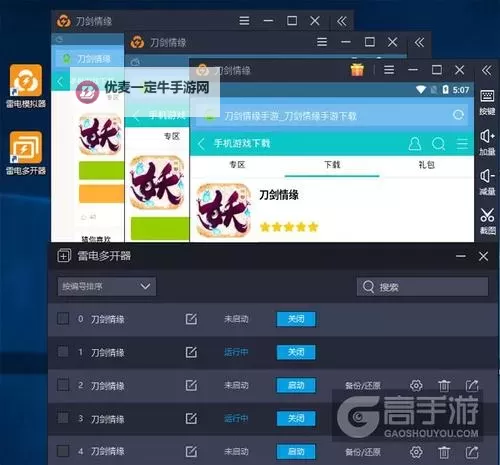The width and height of the screenshot is (500, 465).
Task: Go back from 手机游戏下载 page in front window
Action: pyautogui.click(x=201, y=144)
